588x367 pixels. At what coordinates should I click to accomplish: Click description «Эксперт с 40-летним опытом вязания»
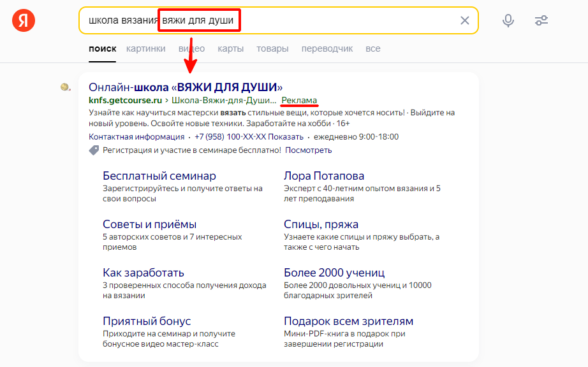356,189
